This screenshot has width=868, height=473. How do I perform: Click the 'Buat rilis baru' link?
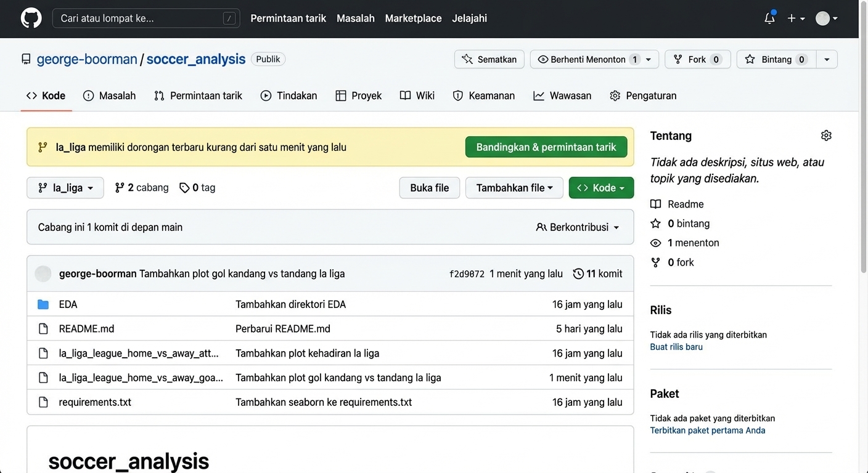pyautogui.click(x=676, y=347)
